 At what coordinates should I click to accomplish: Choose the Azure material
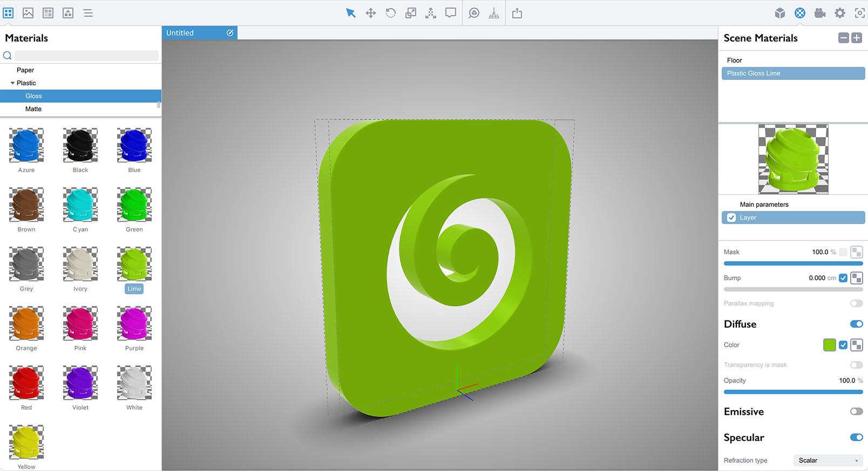[26, 145]
